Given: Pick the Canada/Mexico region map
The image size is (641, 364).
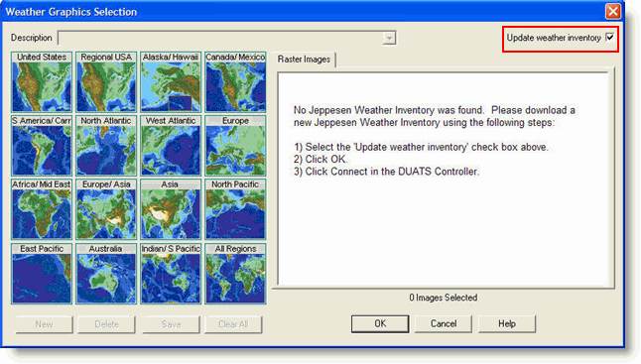Looking at the screenshot, I should click(235, 82).
